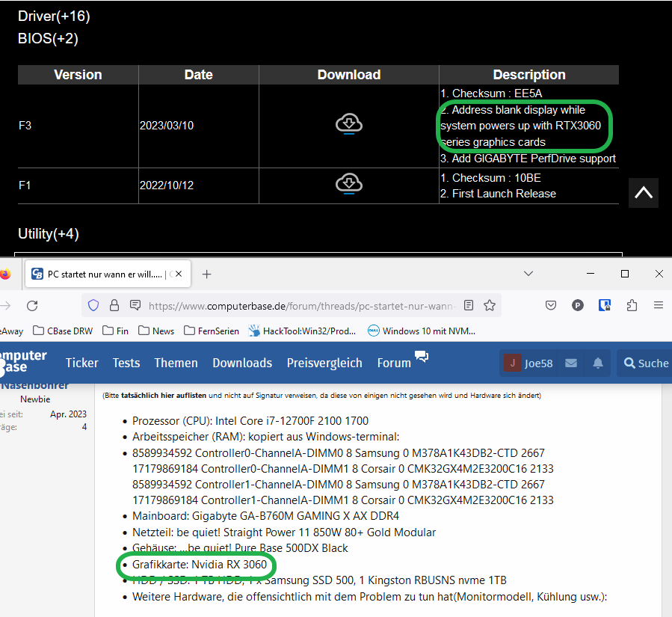Open the Tests menu item
Image resolution: width=672 pixels, height=617 pixels.
tap(126, 363)
